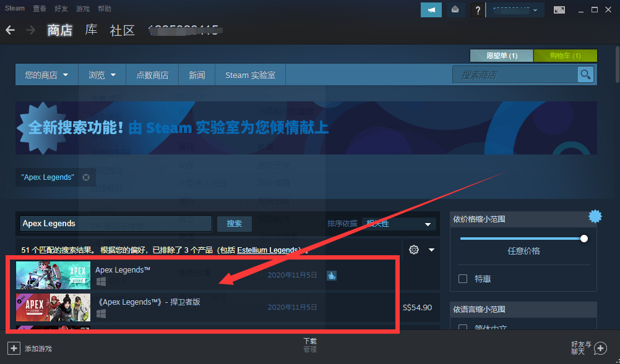Click the Windows icon under Apex Legends™

[x=101, y=281]
